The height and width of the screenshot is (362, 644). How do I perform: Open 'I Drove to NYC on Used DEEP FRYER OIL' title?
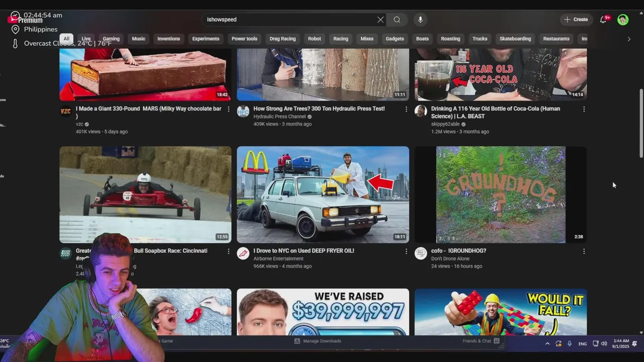pos(304,251)
